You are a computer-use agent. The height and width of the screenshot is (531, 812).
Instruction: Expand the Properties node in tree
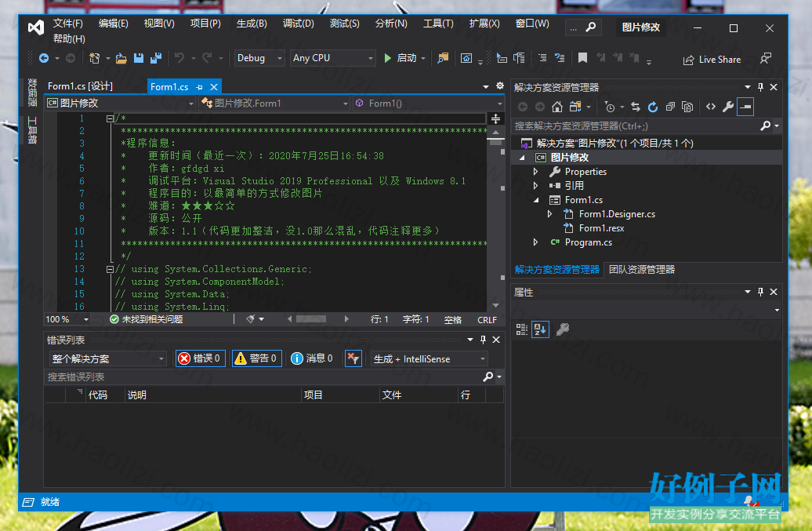pos(536,172)
